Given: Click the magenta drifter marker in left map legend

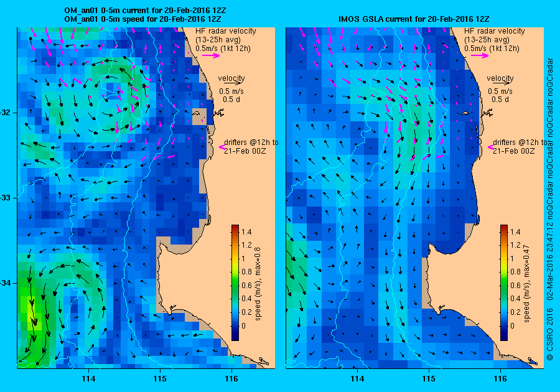Looking at the screenshot, I should click(x=222, y=147).
